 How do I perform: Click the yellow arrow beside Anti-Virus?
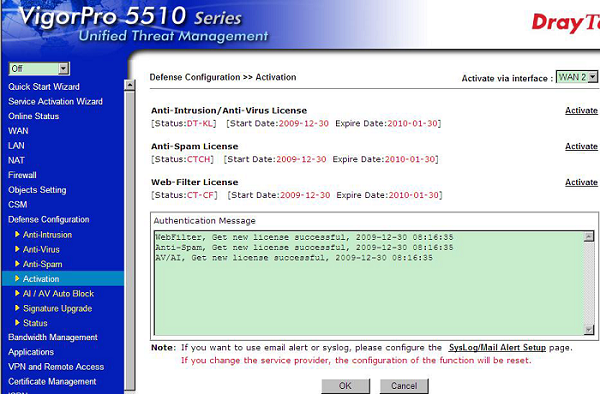tap(17, 249)
